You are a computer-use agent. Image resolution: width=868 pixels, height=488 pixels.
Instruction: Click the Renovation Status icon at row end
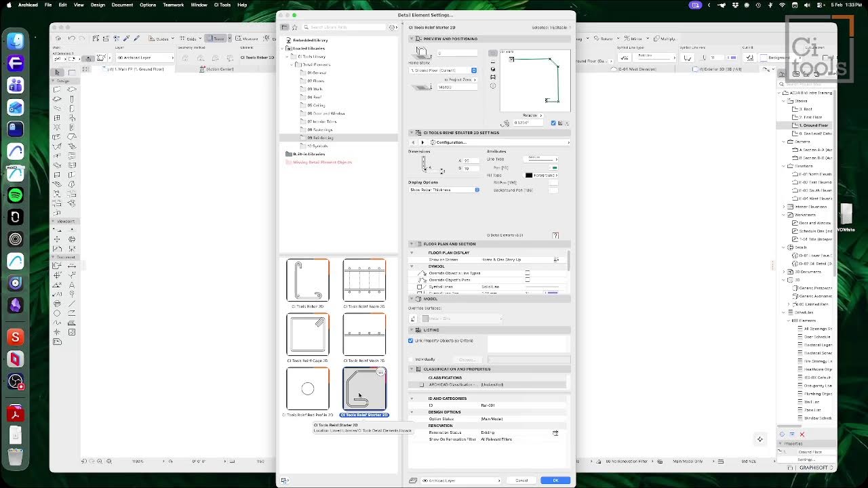(555, 432)
